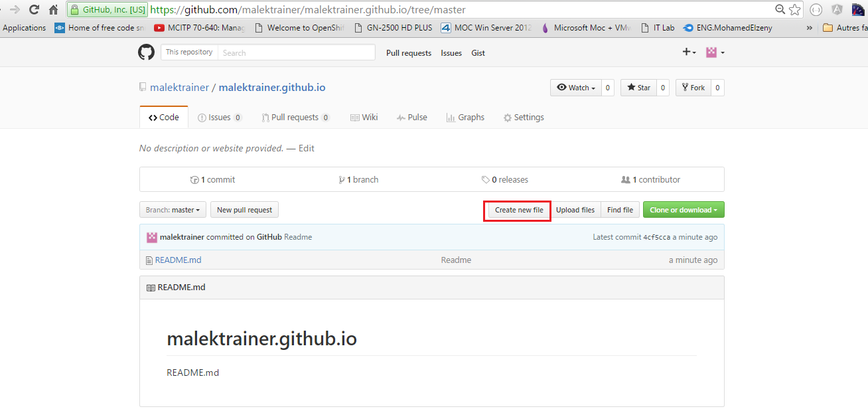Open the latest commit hash 4cf5cca
This screenshot has height=415, width=868.
tap(657, 237)
